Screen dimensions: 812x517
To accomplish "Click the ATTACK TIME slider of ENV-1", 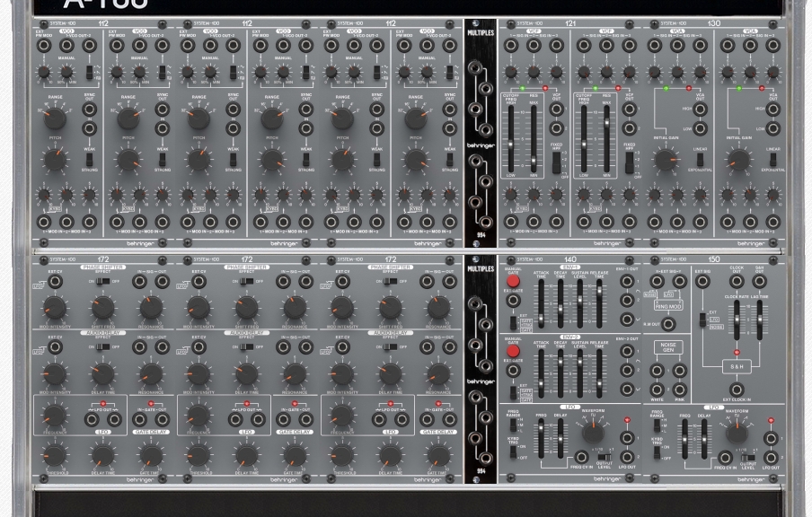I will (x=541, y=316).
